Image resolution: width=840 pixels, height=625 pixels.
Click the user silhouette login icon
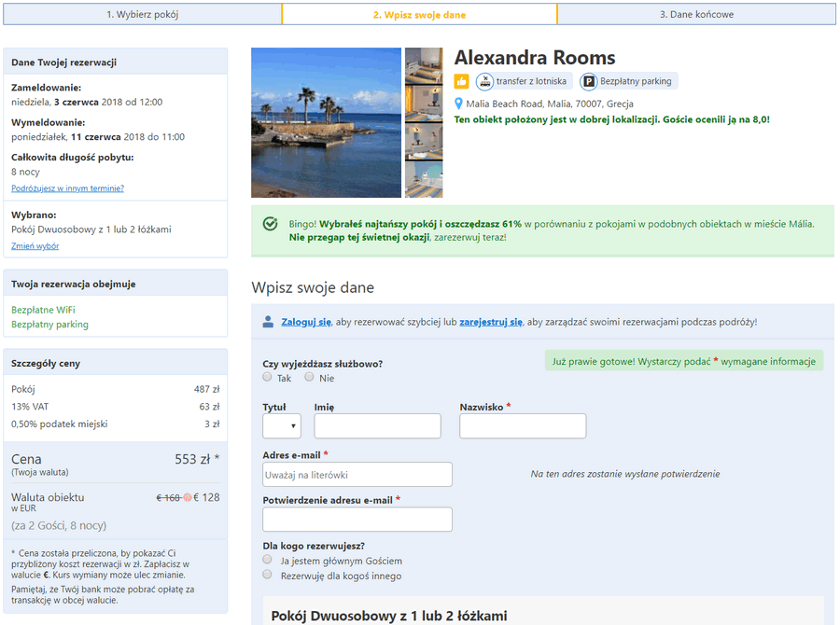(268, 322)
